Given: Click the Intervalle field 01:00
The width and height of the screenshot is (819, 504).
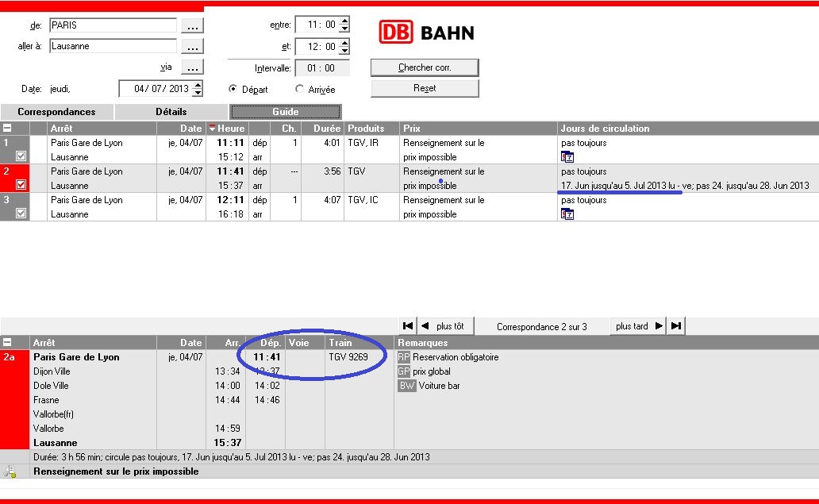Looking at the screenshot, I should (x=321, y=68).
